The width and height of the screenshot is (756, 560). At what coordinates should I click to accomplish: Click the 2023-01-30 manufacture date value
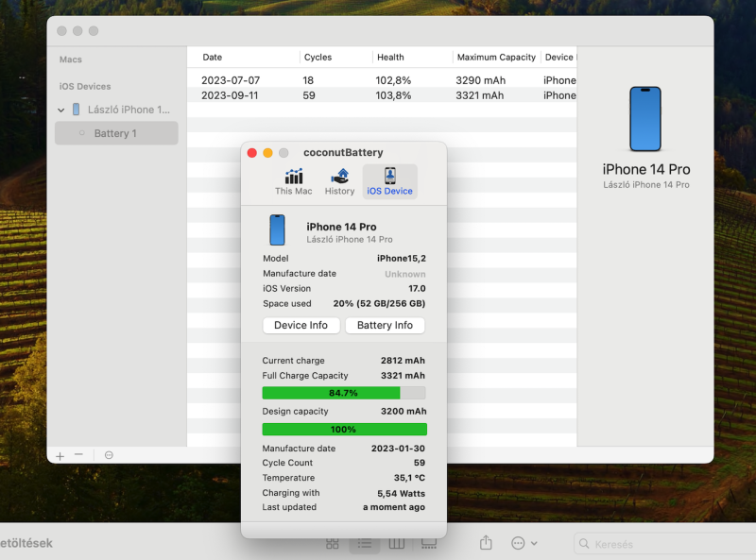pos(398,449)
